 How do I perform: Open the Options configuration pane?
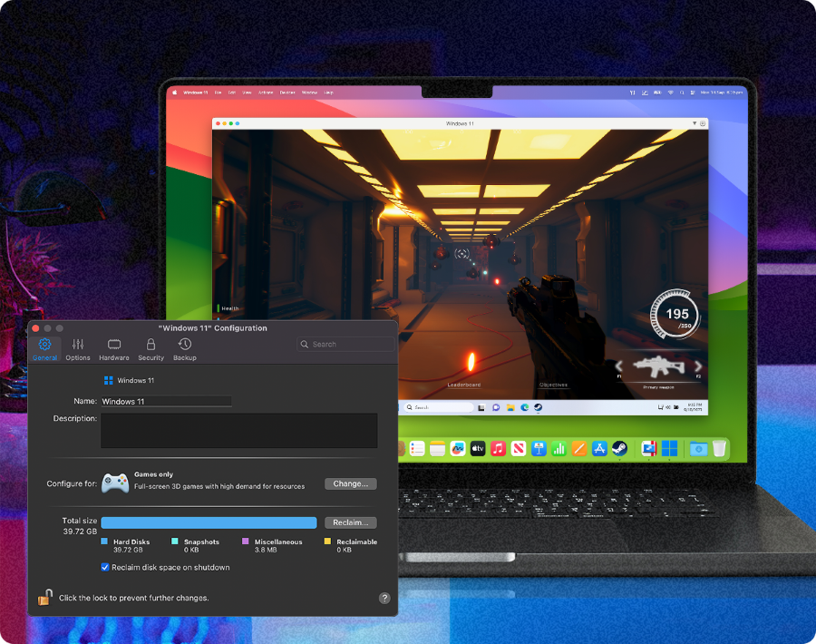[78, 347]
